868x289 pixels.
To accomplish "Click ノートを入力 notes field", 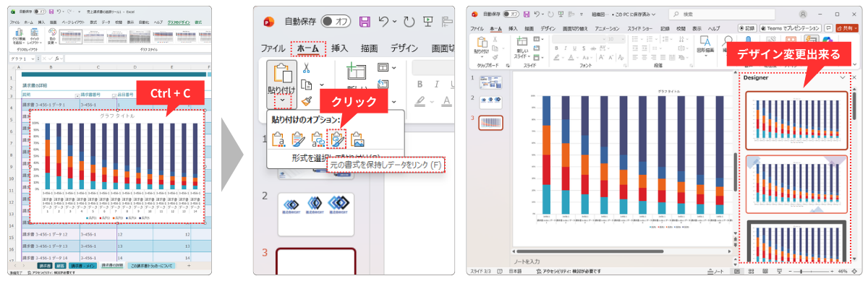I will click(x=527, y=260).
